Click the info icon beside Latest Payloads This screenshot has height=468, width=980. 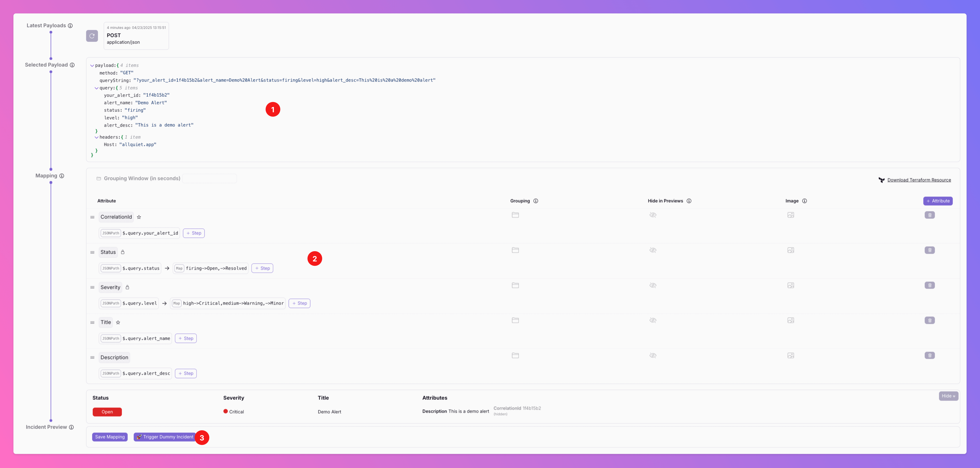point(70,26)
